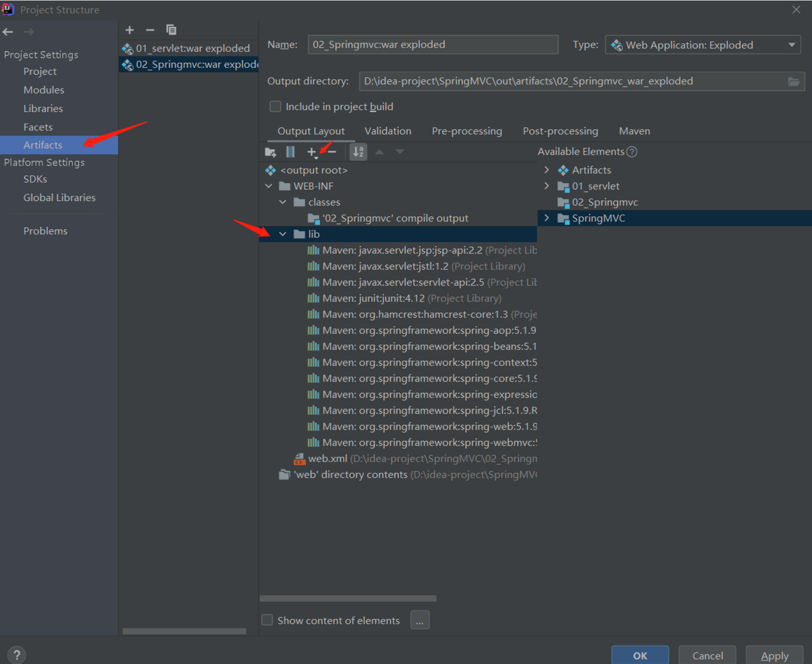Click the OK button
This screenshot has width=812, height=664.
639,655
